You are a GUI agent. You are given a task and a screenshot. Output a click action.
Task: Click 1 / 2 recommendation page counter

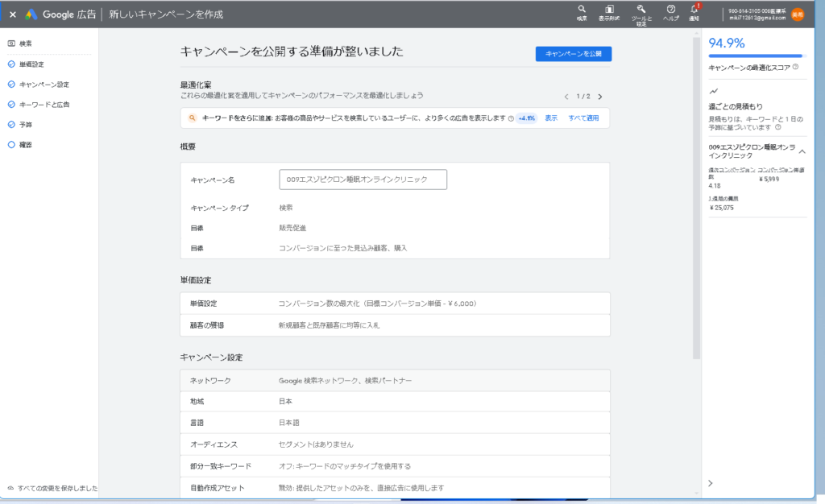tap(583, 97)
